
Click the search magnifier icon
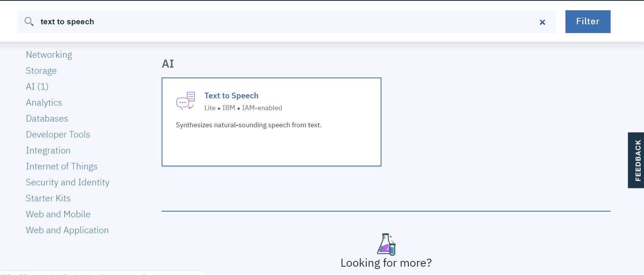(x=29, y=22)
